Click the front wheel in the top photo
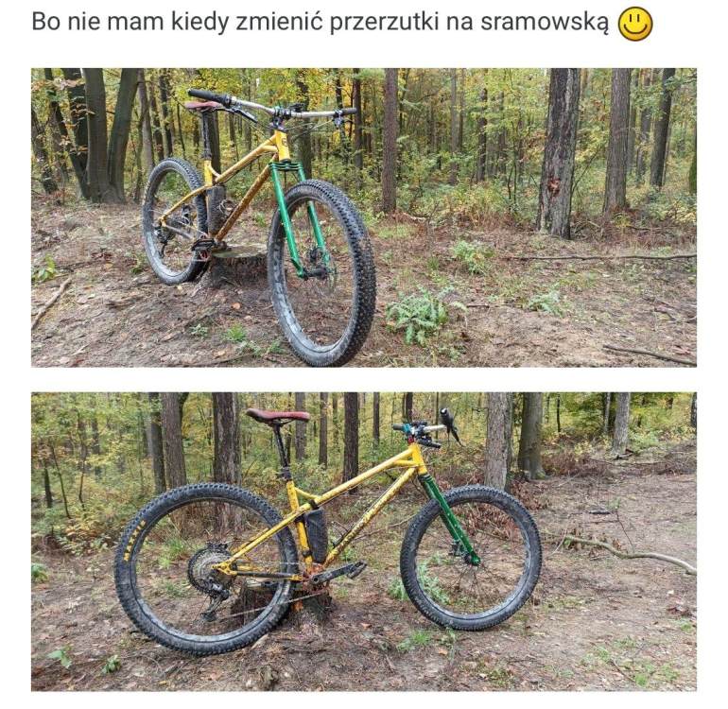The height and width of the screenshot is (709, 728). 321,273
